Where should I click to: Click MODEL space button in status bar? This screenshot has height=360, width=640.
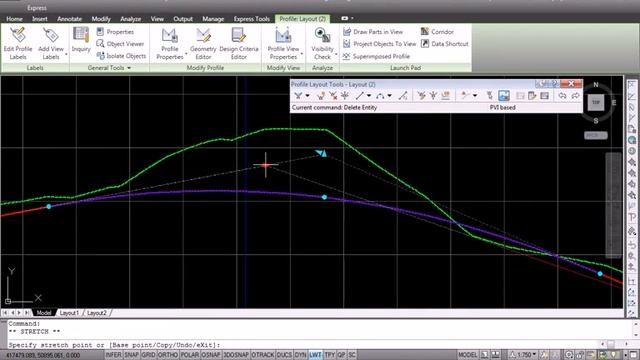[x=467, y=355]
